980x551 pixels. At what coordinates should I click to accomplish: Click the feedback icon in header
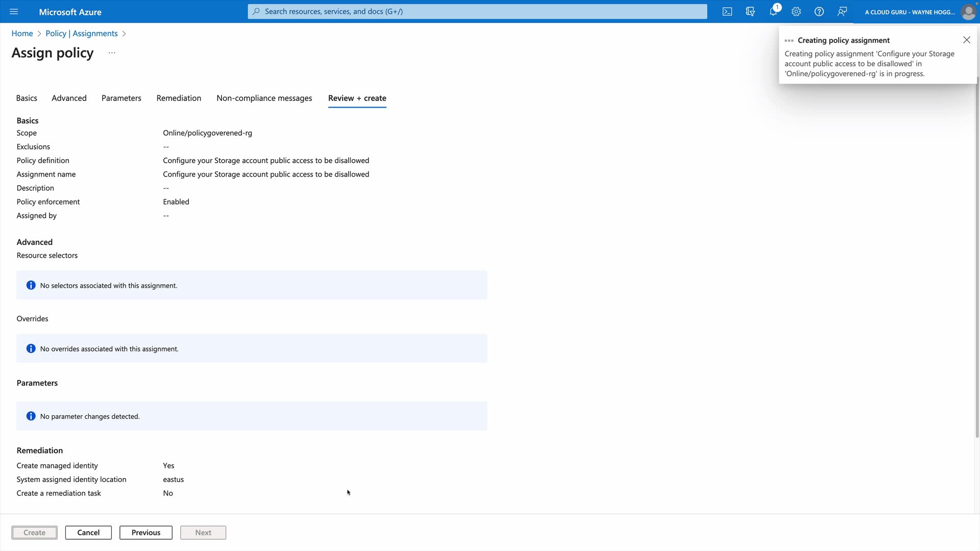(842, 12)
